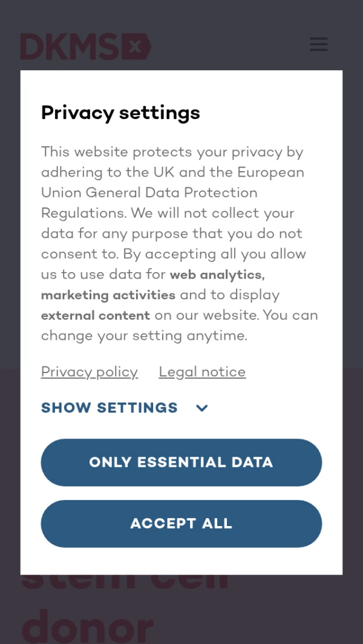The image size is (363, 644).
Task: Return home via the DKMS logo
Action: [x=85, y=47]
